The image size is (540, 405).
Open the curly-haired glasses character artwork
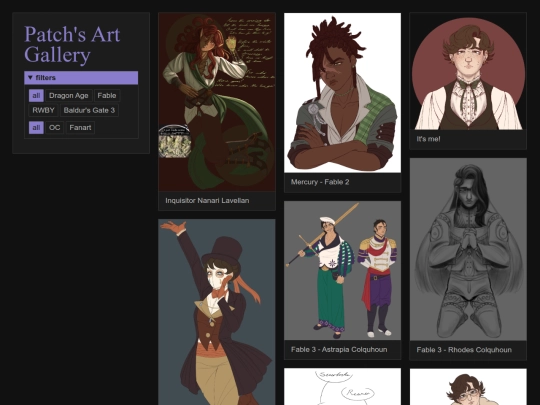tap(468, 387)
